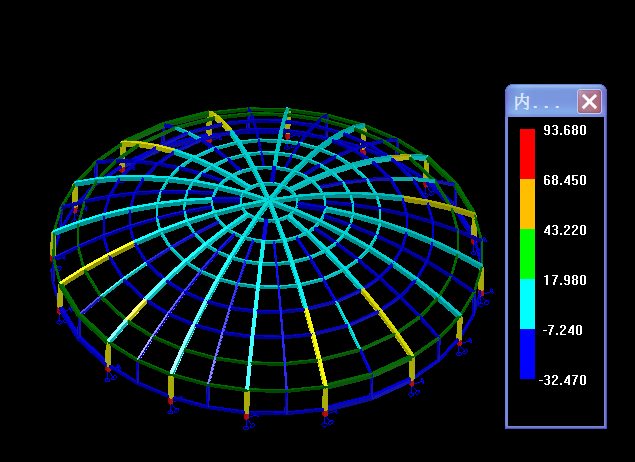The height and width of the screenshot is (462, 635).
Task: Click the dome's central apex node
Action: click(x=269, y=199)
